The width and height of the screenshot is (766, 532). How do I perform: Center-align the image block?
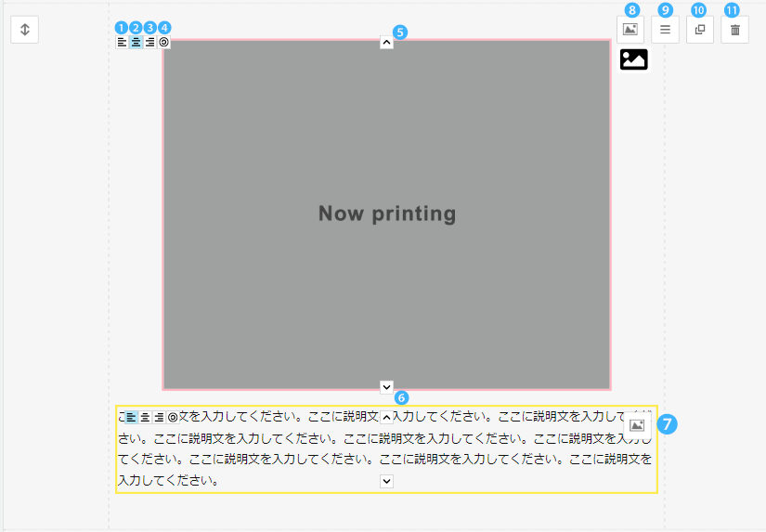(136, 42)
